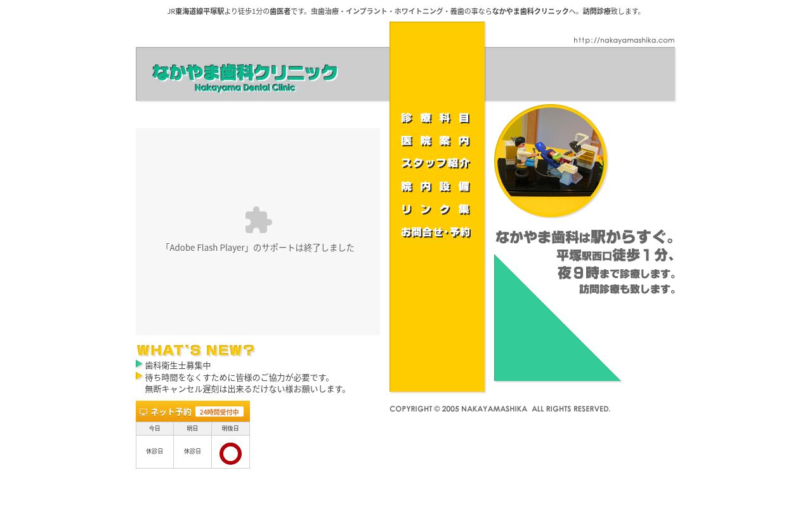Click the 待ち時間をなくすために news text
812x508 pixels.
238,377
